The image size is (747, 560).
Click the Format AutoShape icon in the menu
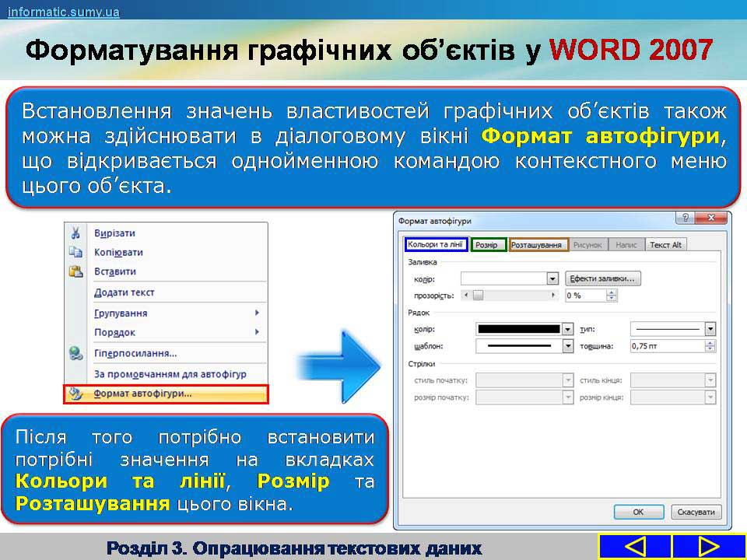click(75, 394)
